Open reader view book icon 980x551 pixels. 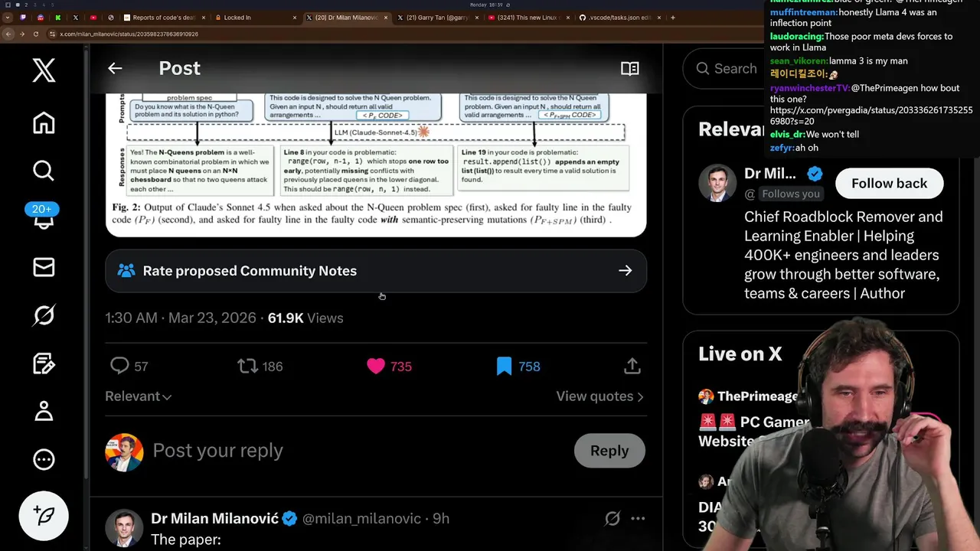629,68
